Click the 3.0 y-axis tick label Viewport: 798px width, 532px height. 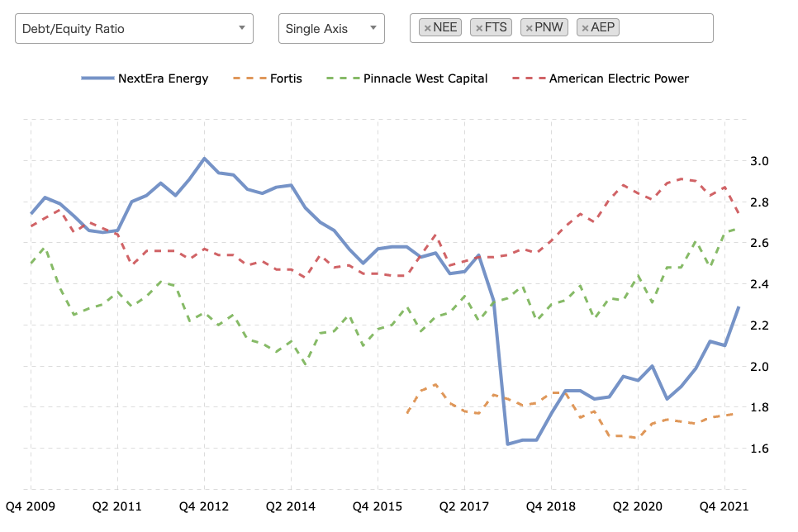(x=759, y=161)
